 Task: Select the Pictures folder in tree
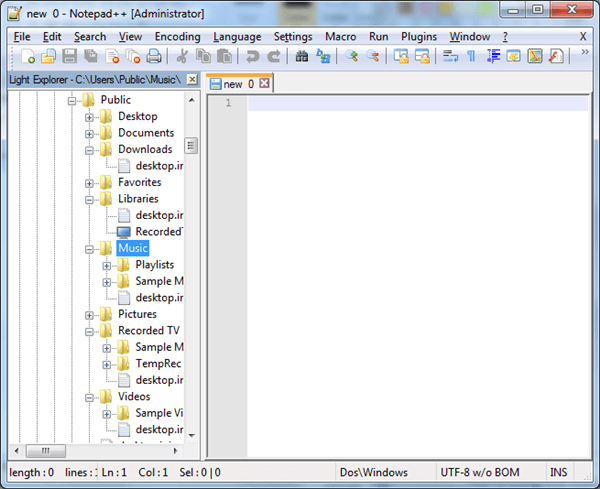(137, 314)
